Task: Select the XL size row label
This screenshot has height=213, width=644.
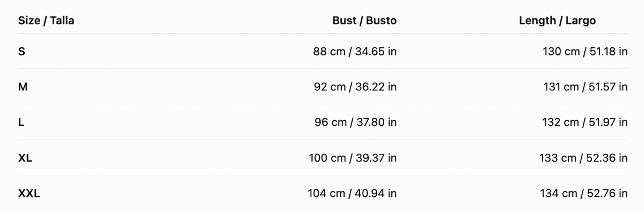Action: click(25, 158)
